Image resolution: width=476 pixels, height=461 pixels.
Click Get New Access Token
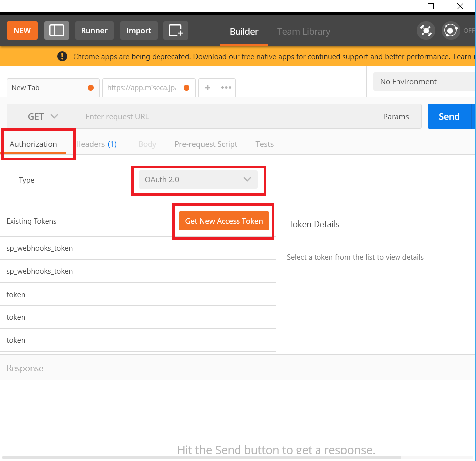[224, 221]
